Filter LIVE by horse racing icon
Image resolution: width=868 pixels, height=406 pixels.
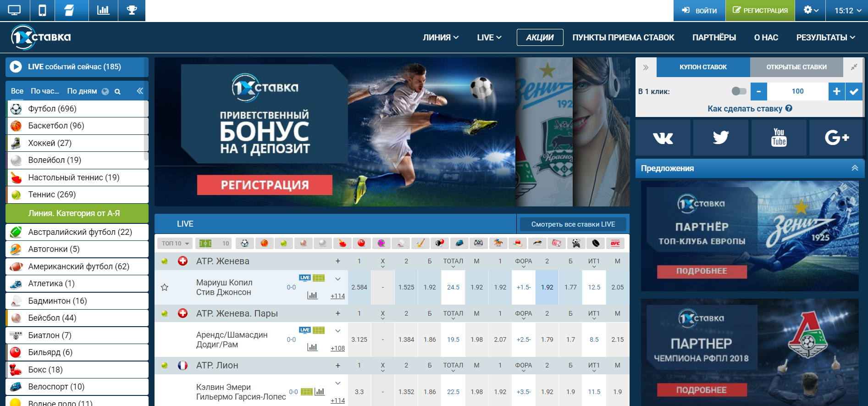tap(498, 243)
